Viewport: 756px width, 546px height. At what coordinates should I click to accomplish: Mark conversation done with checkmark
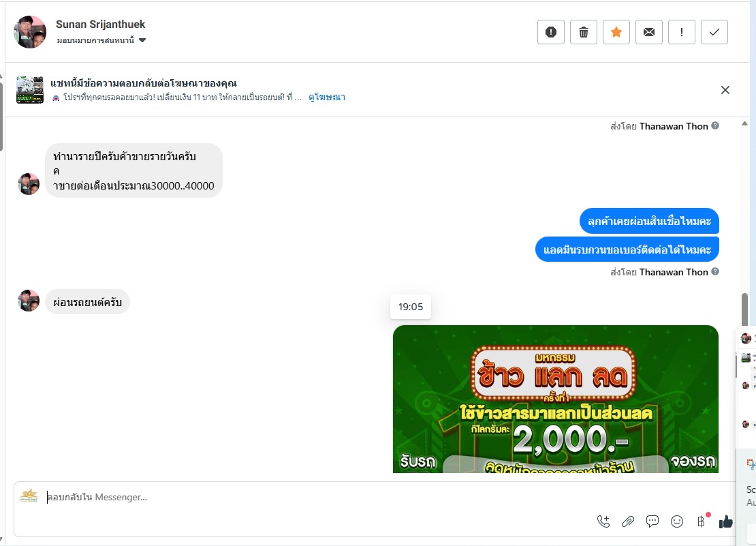point(714,32)
